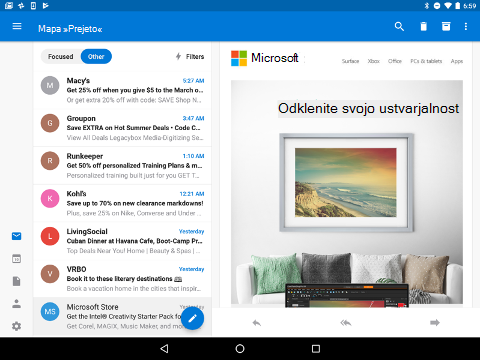Open LivingSocial Cuban Dinner email
Screen dimensions: 480x360
coord(122,241)
